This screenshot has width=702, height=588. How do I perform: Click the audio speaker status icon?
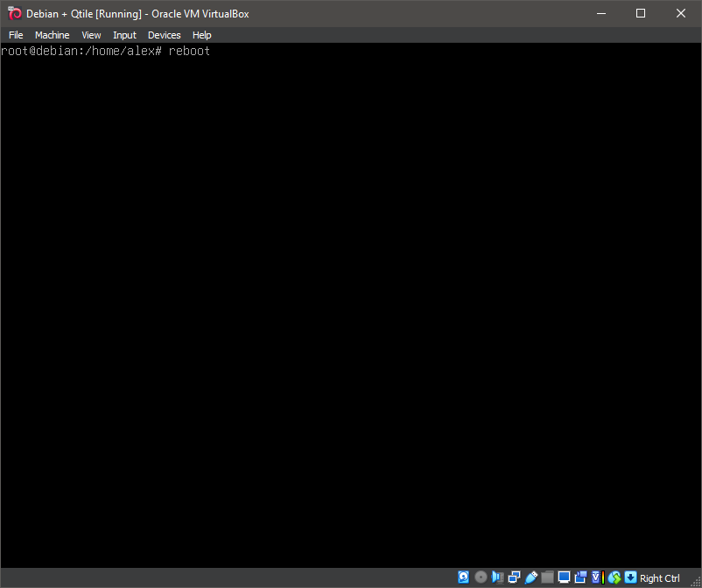497,577
